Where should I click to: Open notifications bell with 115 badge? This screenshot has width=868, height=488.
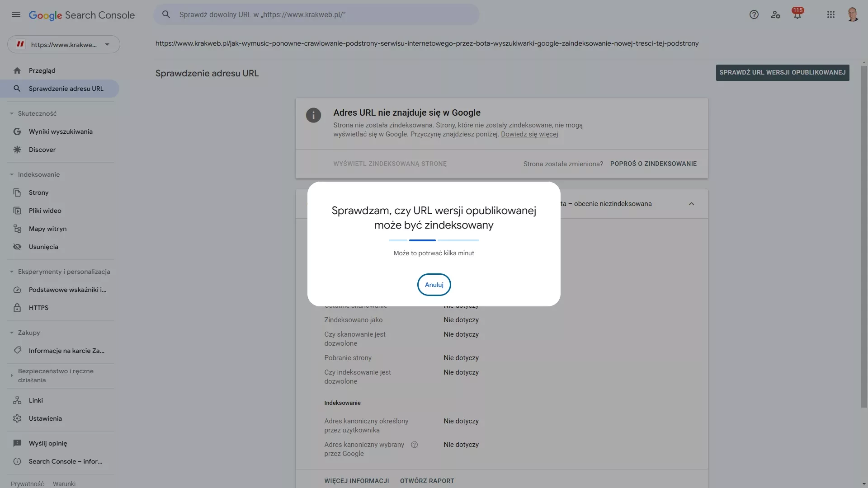pos(797,14)
